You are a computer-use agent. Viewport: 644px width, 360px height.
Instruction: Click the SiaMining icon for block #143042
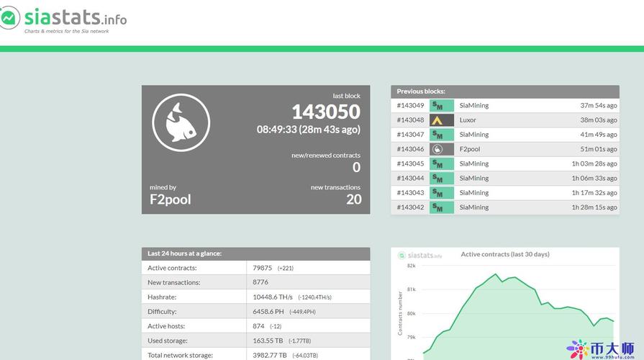(x=442, y=207)
